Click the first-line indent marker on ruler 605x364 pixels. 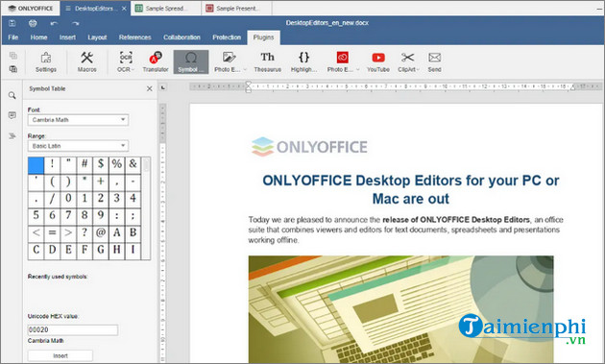click(249, 85)
